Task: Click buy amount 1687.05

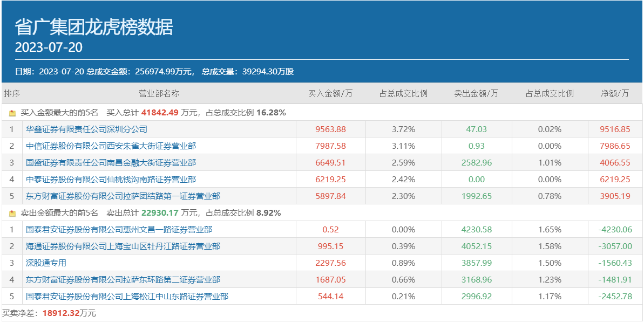Action: (x=330, y=280)
